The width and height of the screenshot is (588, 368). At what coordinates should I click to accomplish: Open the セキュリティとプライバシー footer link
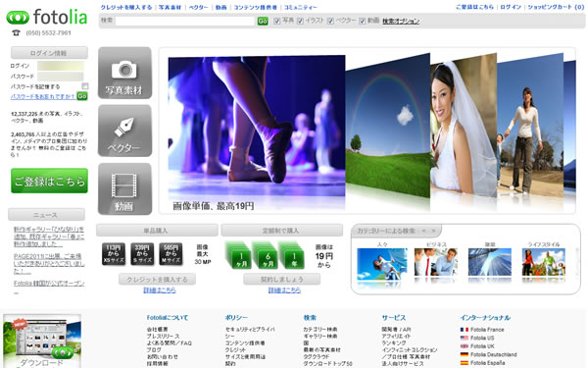point(250,333)
